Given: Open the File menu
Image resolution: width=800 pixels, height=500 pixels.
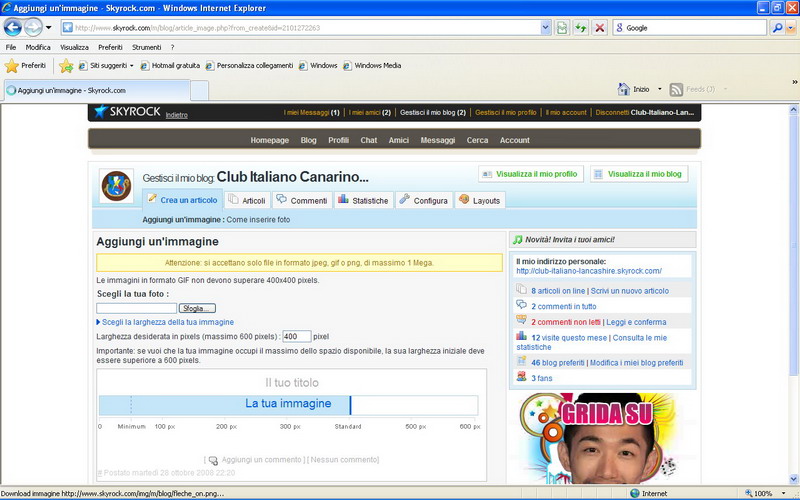Looking at the screenshot, I should coord(11,47).
